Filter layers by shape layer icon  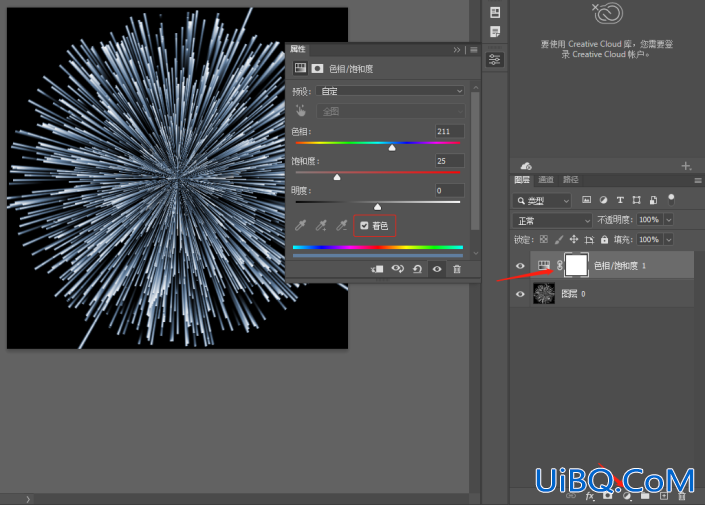pos(636,200)
